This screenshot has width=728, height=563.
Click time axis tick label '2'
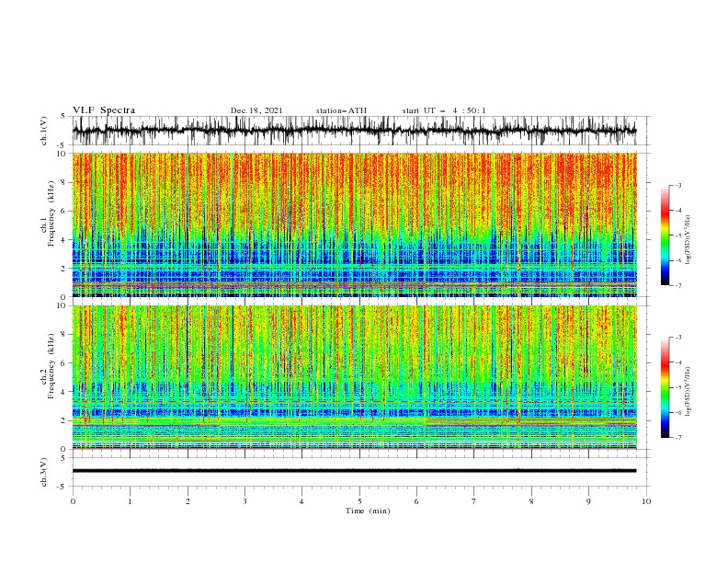188,501
